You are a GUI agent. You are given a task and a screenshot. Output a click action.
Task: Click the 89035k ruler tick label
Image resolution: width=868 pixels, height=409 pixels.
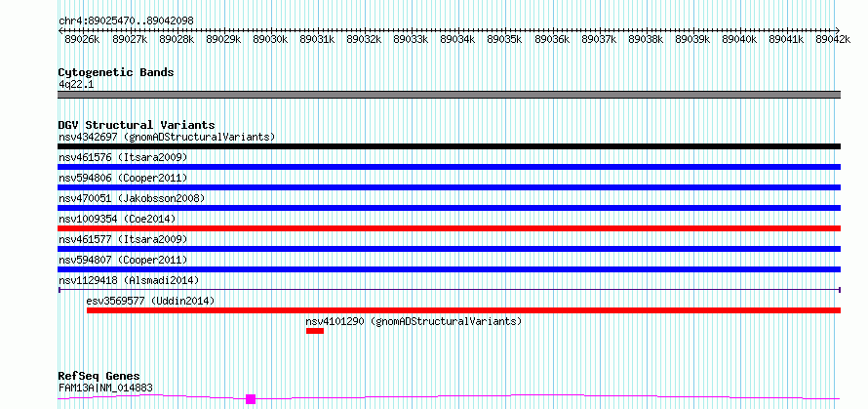tap(504, 39)
